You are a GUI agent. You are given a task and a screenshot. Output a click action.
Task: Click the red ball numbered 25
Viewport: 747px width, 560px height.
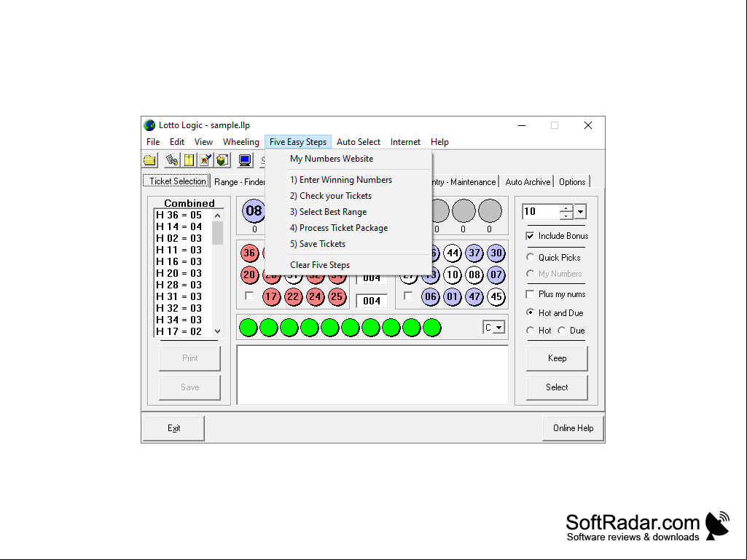click(x=337, y=296)
